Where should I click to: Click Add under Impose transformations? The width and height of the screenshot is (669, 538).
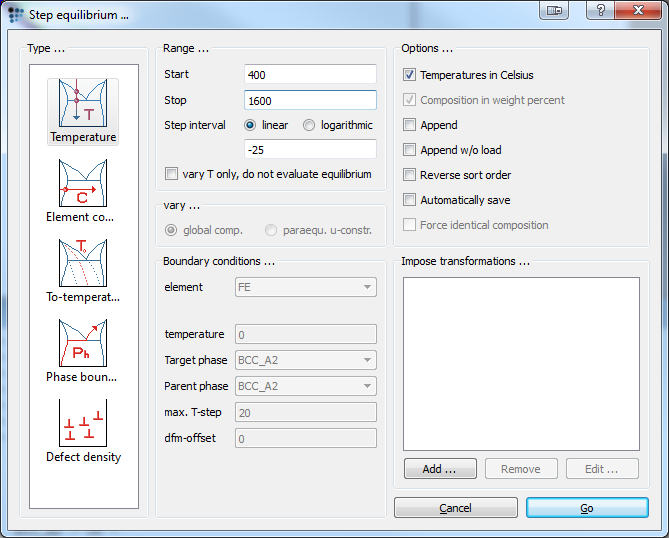pyautogui.click(x=440, y=469)
